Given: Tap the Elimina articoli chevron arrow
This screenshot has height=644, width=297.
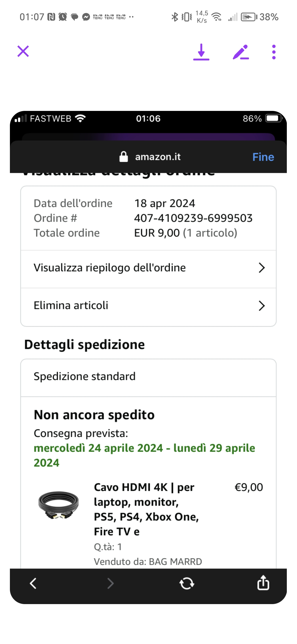Looking at the screenshot, I should 262,306.
